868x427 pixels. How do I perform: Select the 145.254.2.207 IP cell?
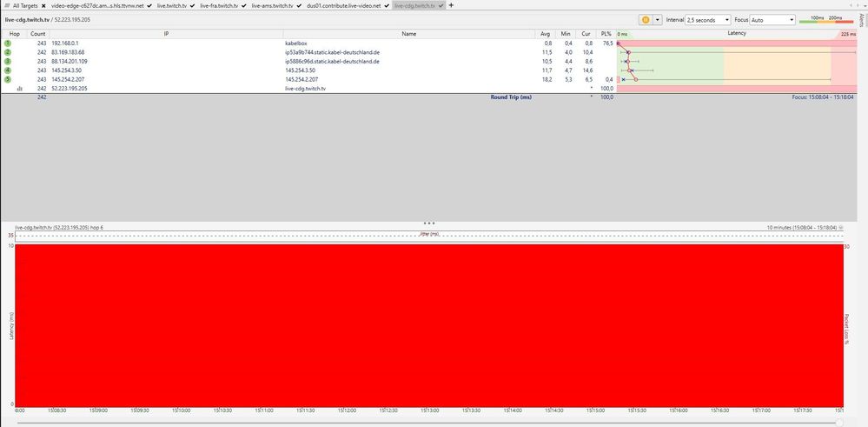[x=68, y=79]
